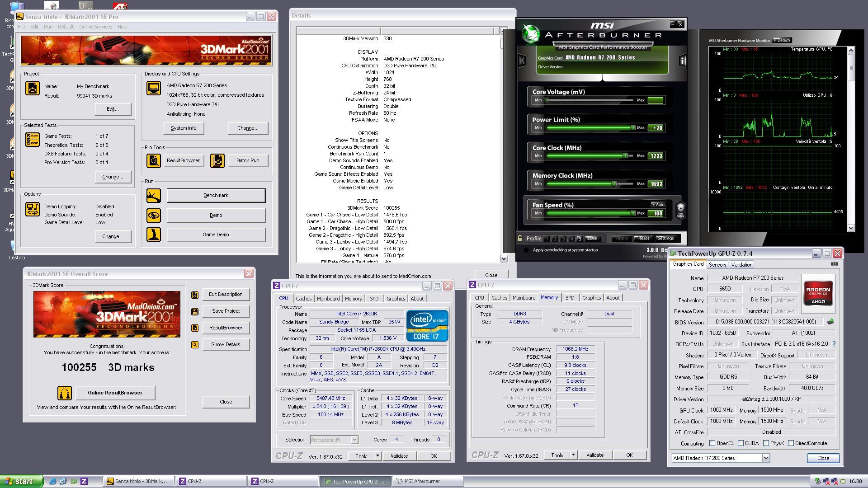Select Afterburner profile slot 1
This screenshot has height=488, width=868.
547,239
